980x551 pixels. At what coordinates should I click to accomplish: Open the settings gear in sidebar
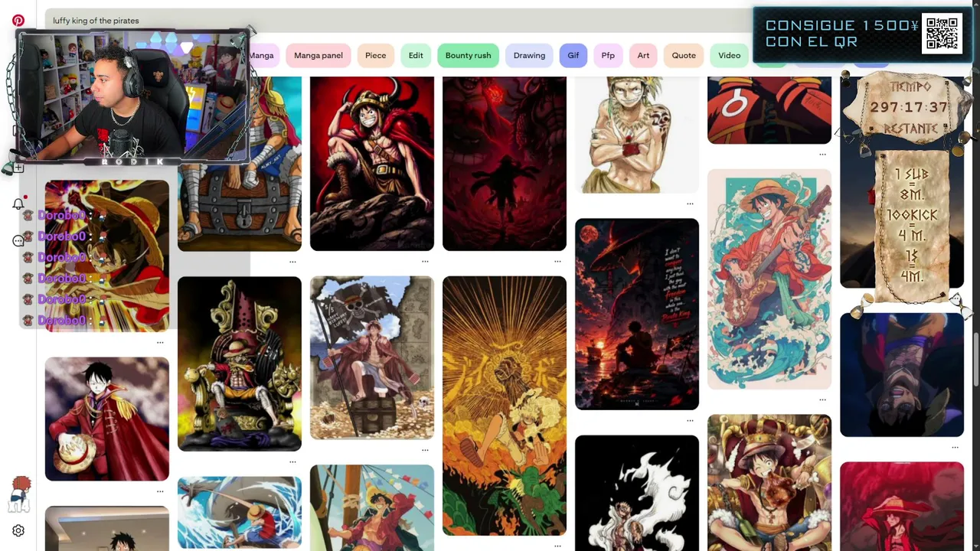point(18,530)
